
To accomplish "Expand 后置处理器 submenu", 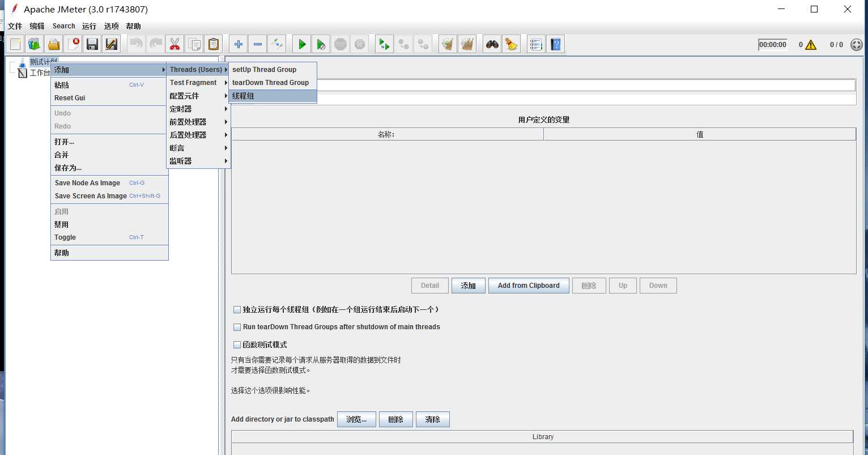I will pos(198,135).
